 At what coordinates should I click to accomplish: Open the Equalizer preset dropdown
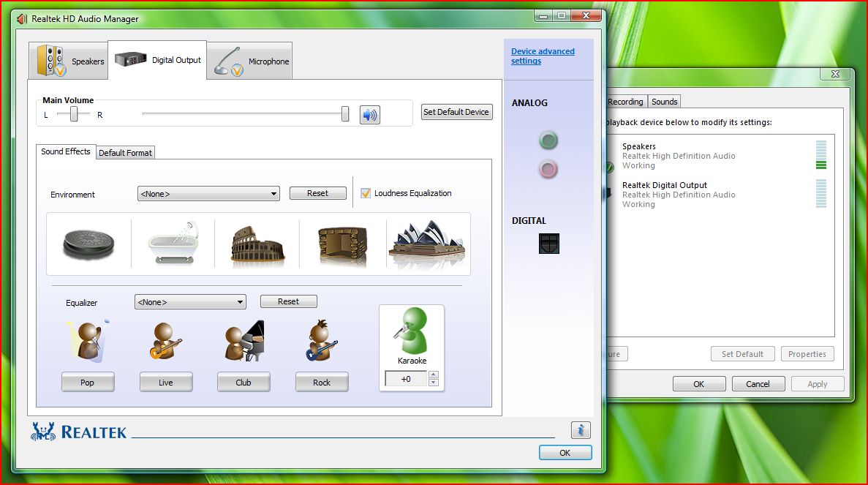pyautogui.click(x=190, y=301)
